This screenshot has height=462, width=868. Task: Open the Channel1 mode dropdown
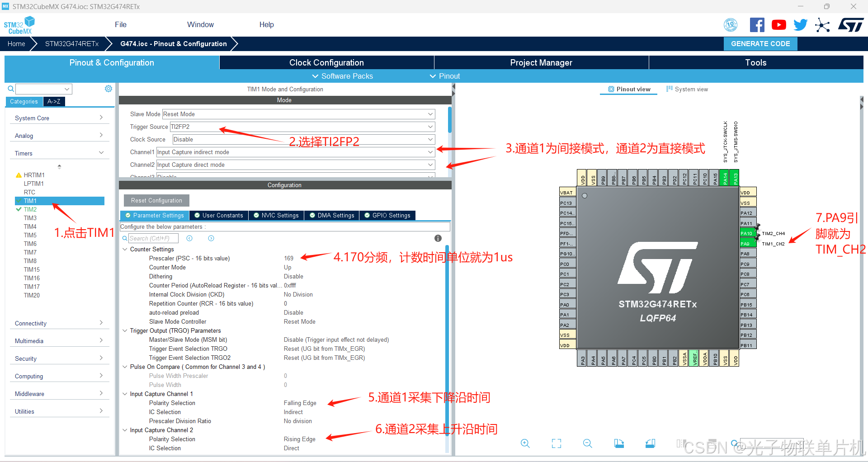296,152
